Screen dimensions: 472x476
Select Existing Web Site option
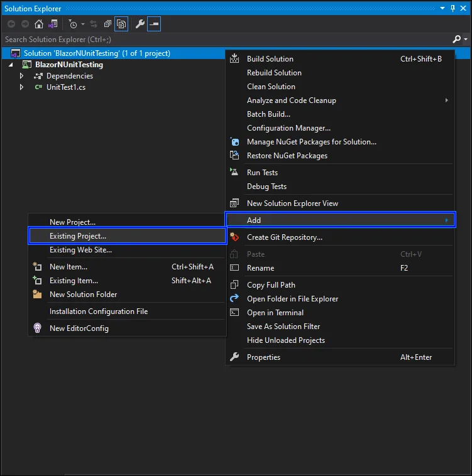pyautogui.click(x=127, y=250)
